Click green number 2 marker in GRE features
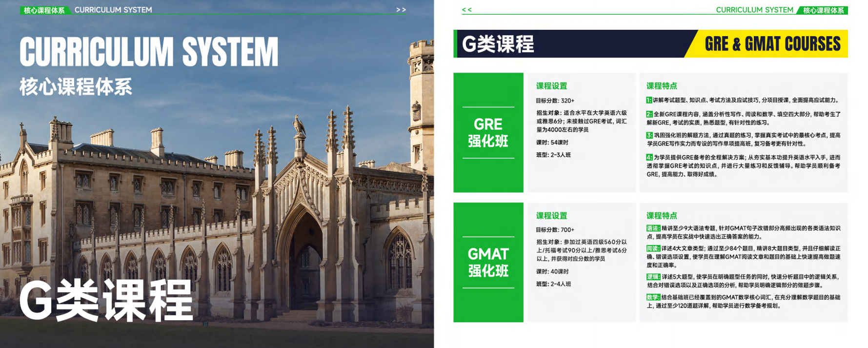868x348 pixels. (649, 114)
